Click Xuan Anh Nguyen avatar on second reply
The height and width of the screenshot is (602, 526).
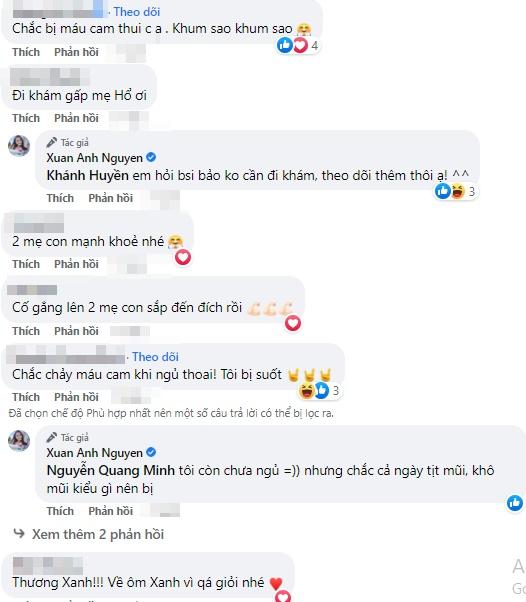(19, 440)
